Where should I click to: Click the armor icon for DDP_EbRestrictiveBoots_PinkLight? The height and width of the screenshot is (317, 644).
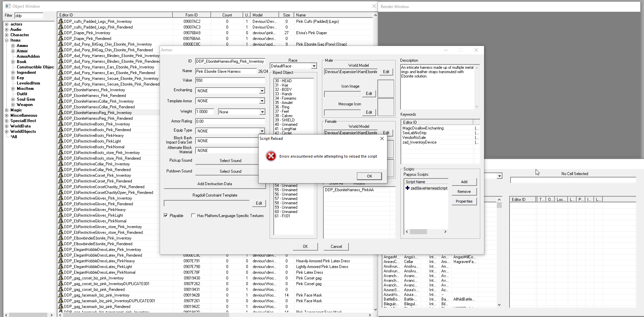pos(61,141)
